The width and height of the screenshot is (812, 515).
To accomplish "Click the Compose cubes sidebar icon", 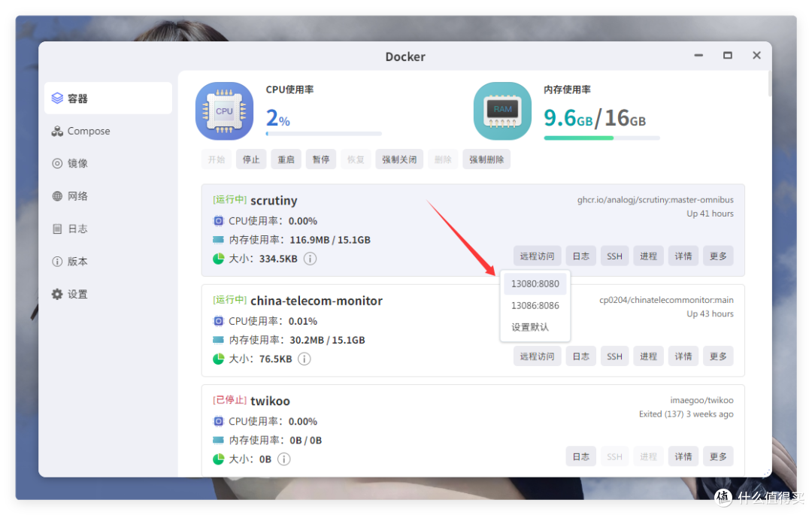I will [57, 131].
